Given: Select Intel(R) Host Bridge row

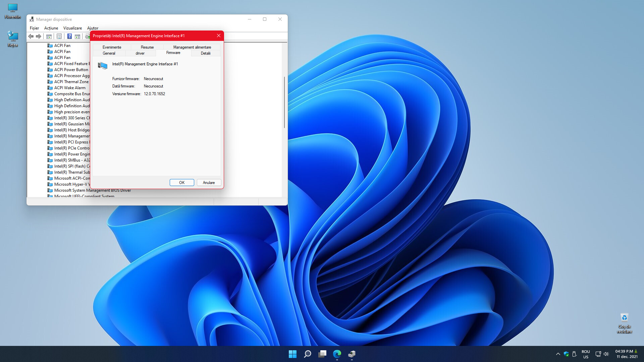Looking at the screenshot, I should [x=69, y=130].
